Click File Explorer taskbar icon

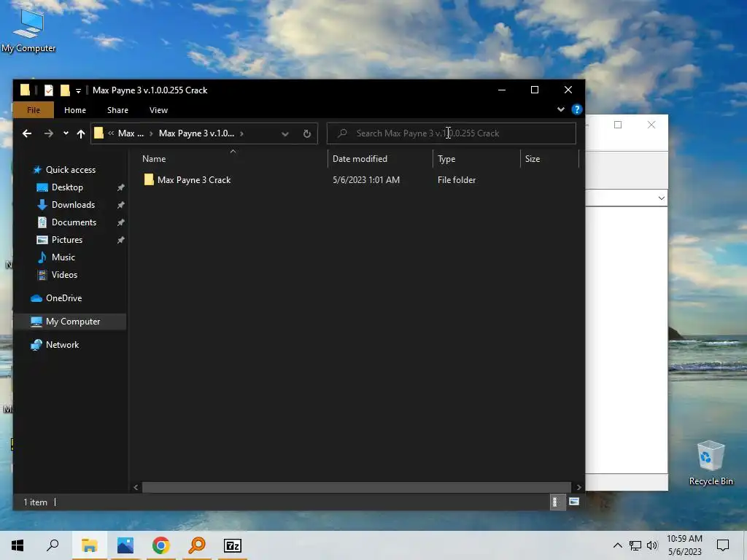click(90, 545)
